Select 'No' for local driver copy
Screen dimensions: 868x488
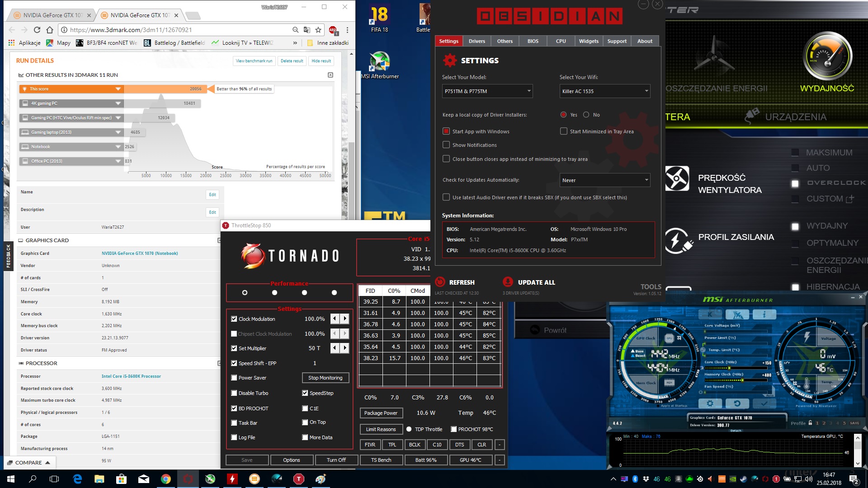pyautogui.click(x=586, y=115)
